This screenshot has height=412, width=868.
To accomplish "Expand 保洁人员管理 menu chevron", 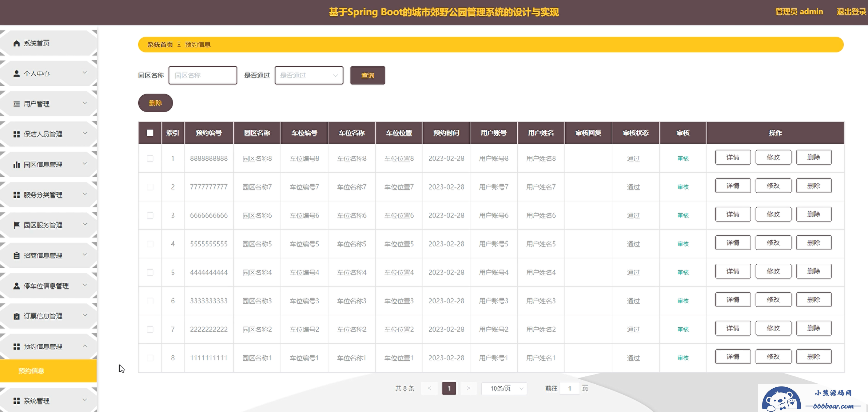I will pyautogui.click(x=85, y=133).
